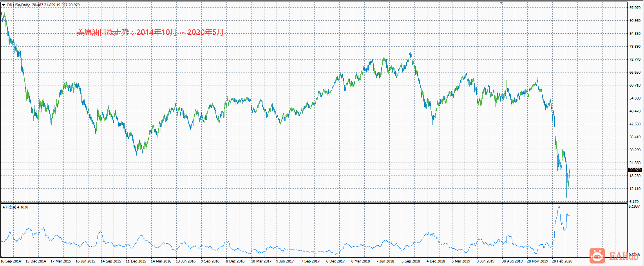644x266 pixels.
Task: Click the 14 Sep 2015 date label
Action: pos(111,261)
